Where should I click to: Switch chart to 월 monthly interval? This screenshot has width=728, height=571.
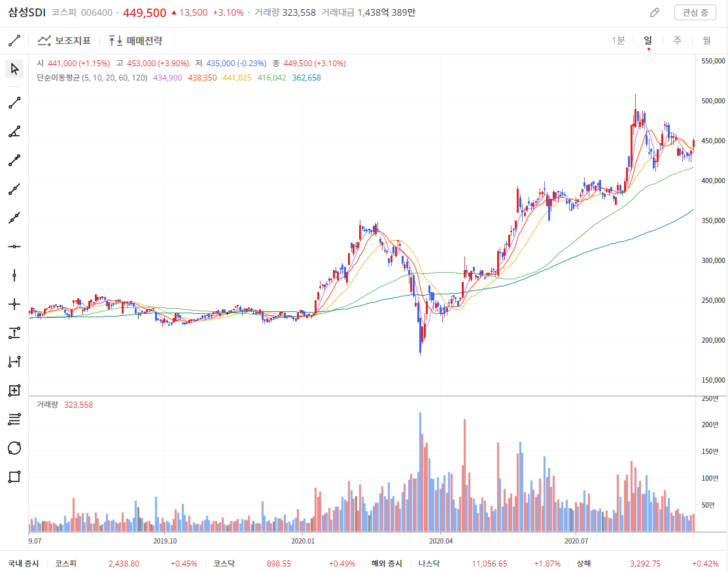coord(706,41)
